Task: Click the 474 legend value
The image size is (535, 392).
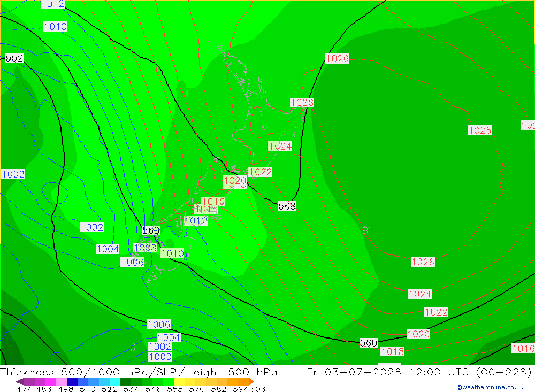Action: pyautogui.click(x=24, y=389)
